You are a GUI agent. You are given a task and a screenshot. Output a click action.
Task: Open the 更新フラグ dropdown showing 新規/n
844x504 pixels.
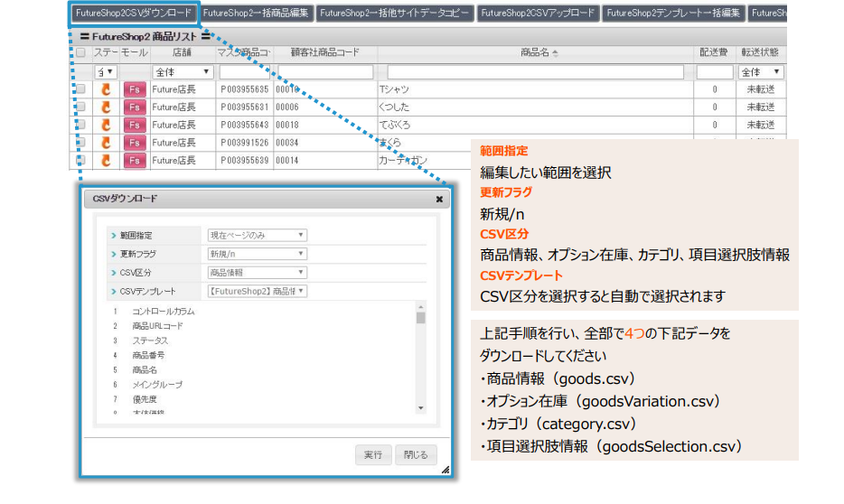tap(258, 254)
